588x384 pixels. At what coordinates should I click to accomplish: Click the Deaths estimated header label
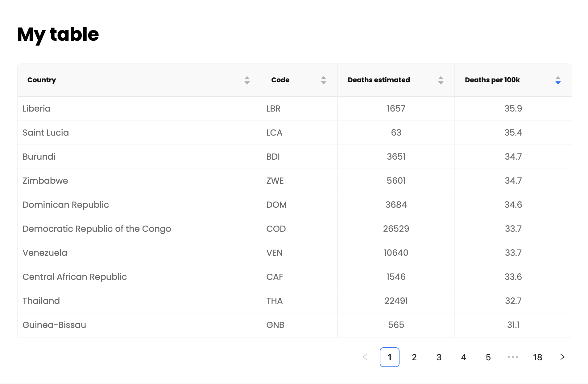click(x=379, y=80)
